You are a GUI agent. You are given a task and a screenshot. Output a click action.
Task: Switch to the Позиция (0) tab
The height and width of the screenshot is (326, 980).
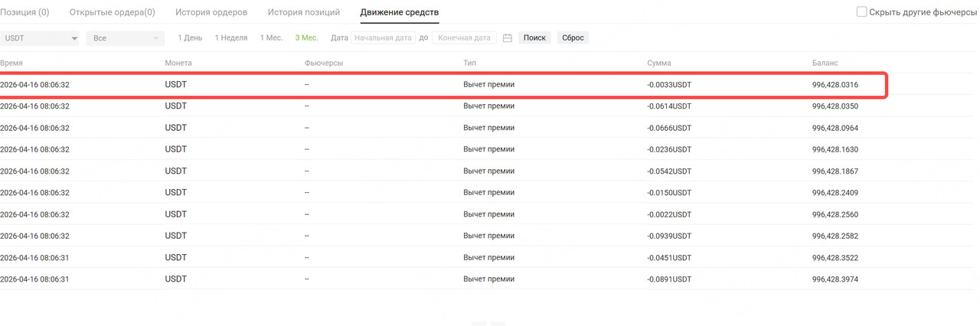point(24,12)
